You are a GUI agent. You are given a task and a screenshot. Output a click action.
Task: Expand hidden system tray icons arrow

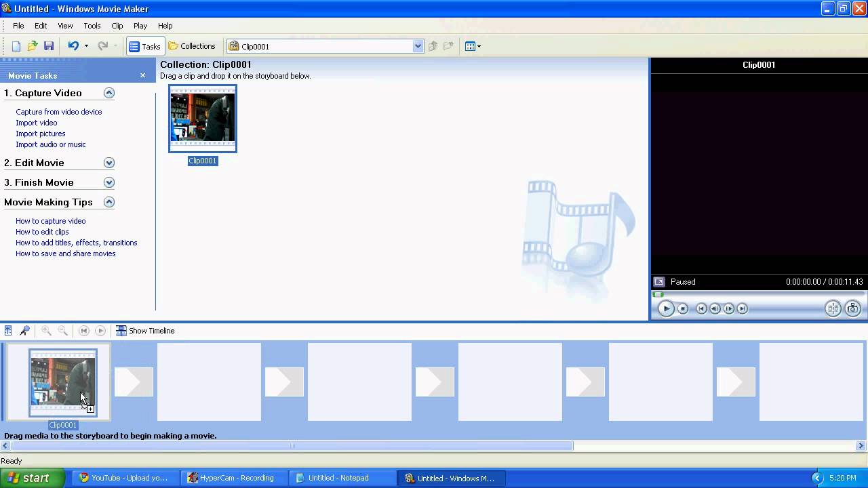[x=817, y=478]
